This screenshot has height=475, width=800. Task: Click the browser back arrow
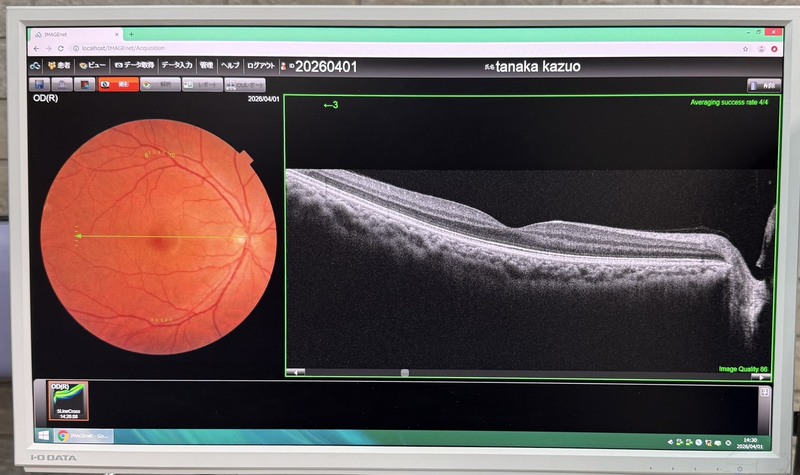click(x=36, y=48)
